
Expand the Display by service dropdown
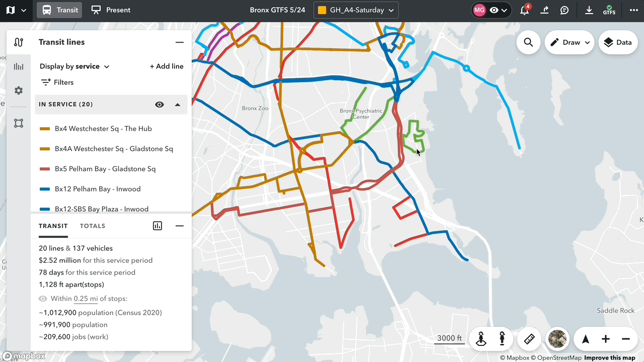tap(74, 66)
